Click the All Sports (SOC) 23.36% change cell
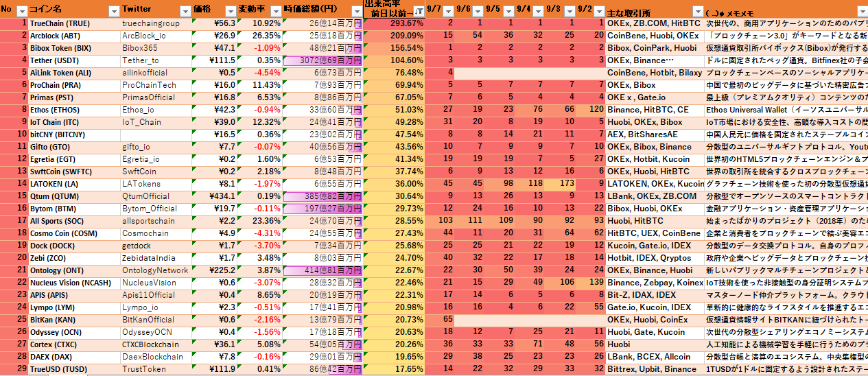Viewport: 868px width, 376px height. [x=259, y=221]
